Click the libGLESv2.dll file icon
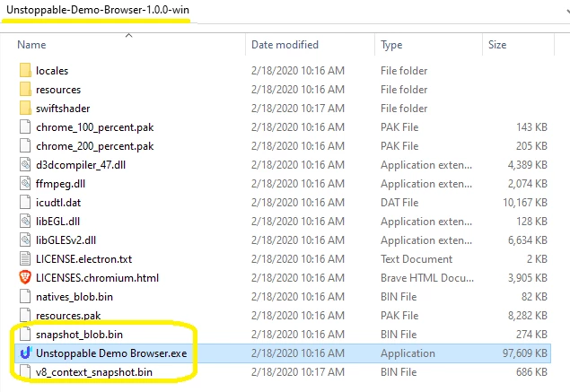570x392 pixels. (25, 240)
